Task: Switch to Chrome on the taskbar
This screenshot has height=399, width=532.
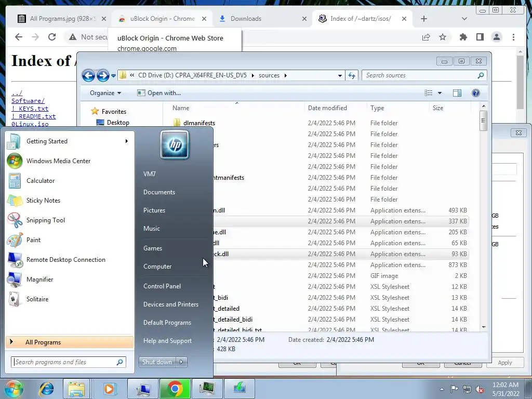Action: 175,389
